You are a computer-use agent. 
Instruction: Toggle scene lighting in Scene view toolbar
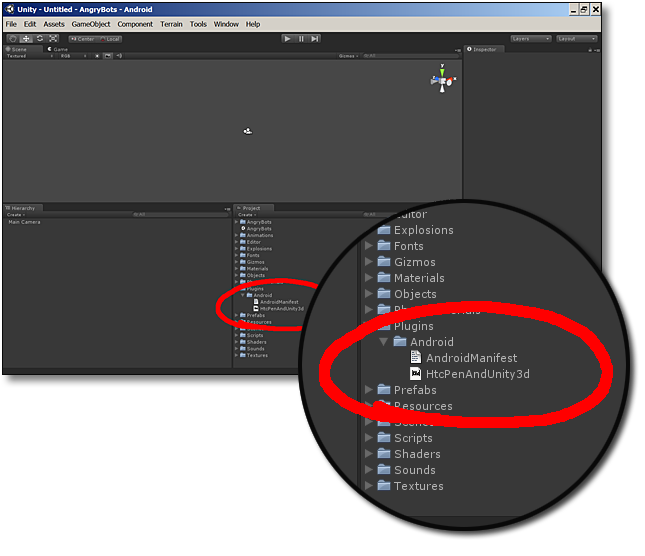[x=97, y=56]
